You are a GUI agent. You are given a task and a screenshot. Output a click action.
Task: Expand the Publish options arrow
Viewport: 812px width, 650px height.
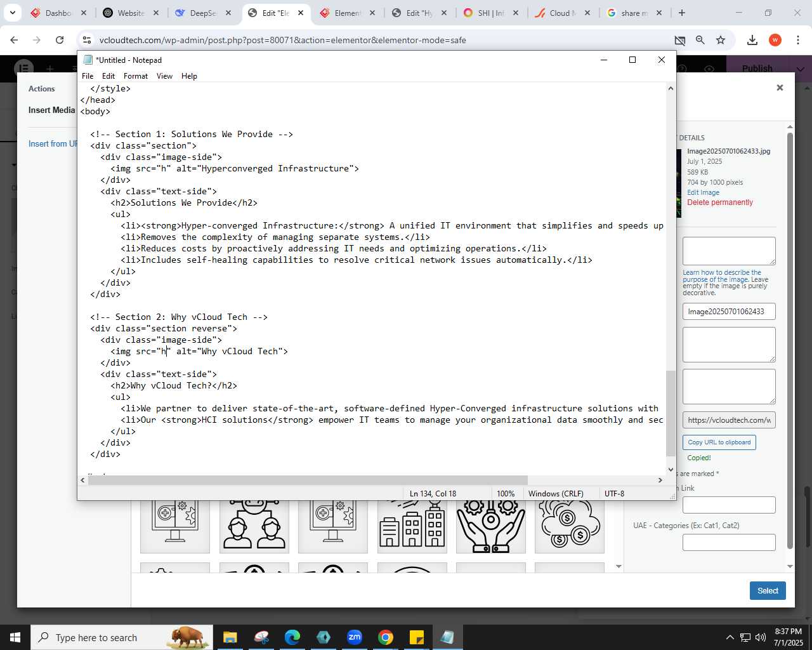coord(801,69)
